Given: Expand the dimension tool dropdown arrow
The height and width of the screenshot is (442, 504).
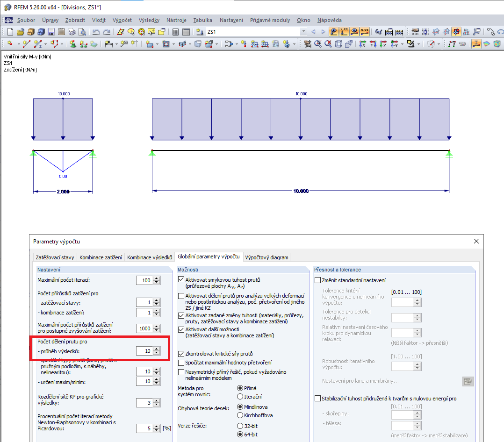Looking at the screenshot, I should click(116, 44).
